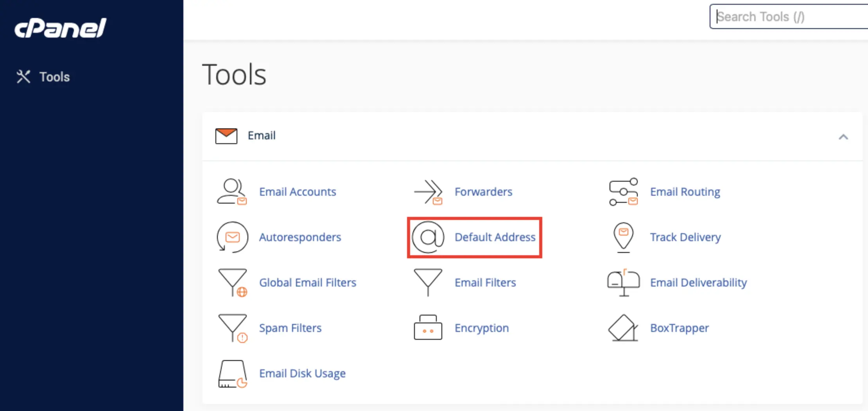Click the Spam Filters funnel icon

[233, 328]
